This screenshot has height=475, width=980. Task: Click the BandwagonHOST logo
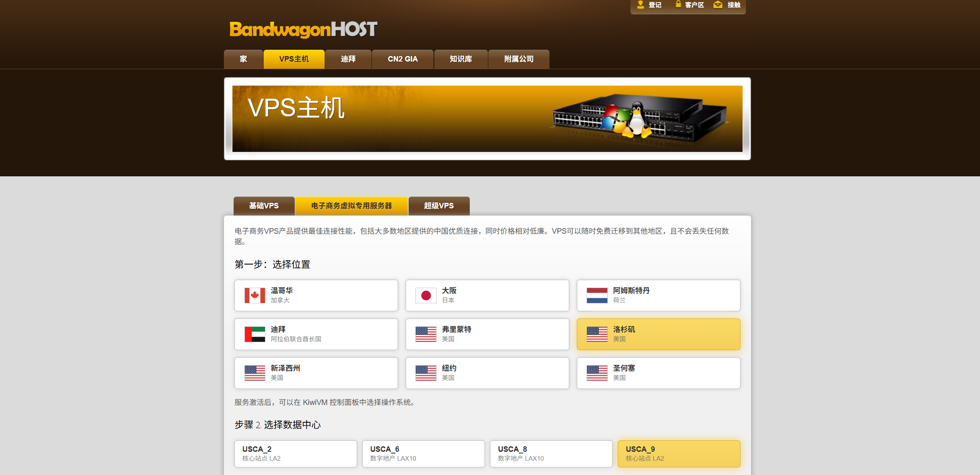(x=303, y=29)
